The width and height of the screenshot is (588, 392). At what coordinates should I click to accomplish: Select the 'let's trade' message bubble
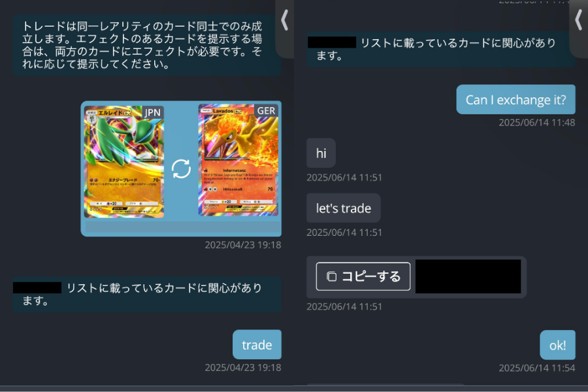pyautogui.click(x=344, y=208)
